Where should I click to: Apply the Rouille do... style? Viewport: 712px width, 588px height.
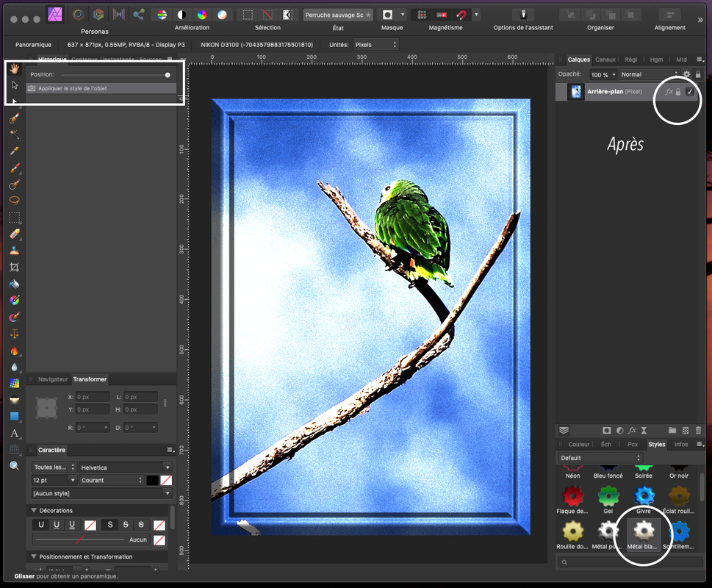point(572,535)
